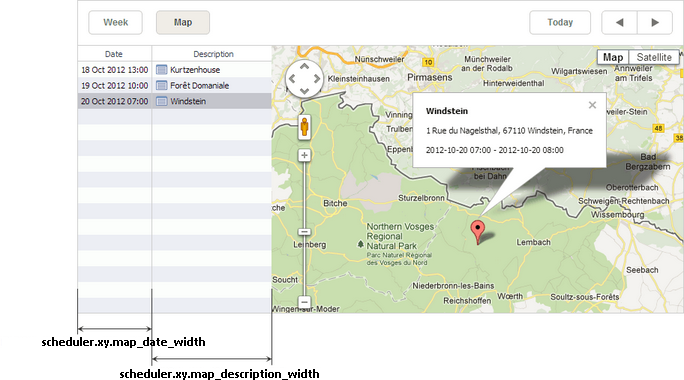
Task: Pan the map left with the pan control arrow
Action: tap(292, 79)
